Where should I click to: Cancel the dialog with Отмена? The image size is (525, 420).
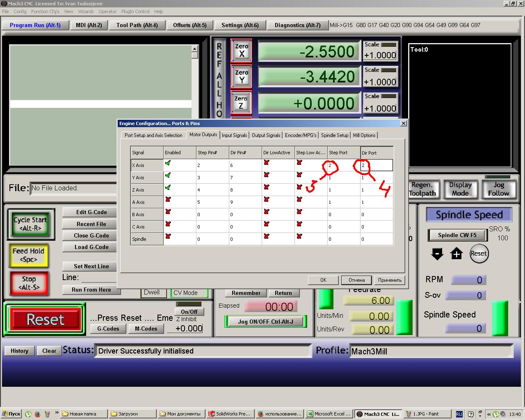point(357,280)
